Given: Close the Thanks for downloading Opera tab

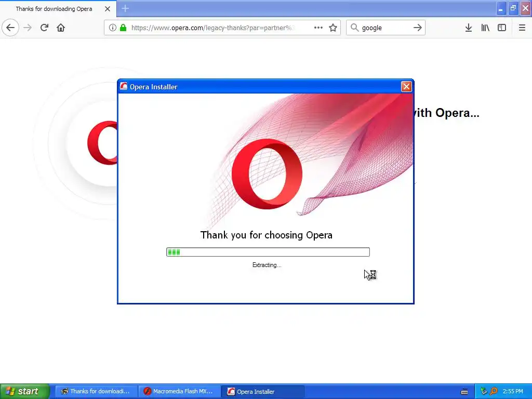Looking at the screenshot, I should [108, 9].
